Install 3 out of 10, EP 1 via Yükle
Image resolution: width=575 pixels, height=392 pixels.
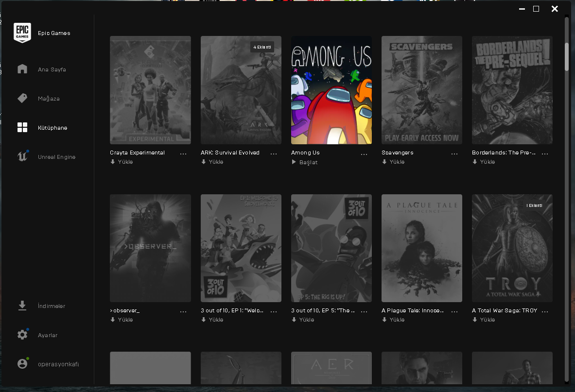click(212, 320)
